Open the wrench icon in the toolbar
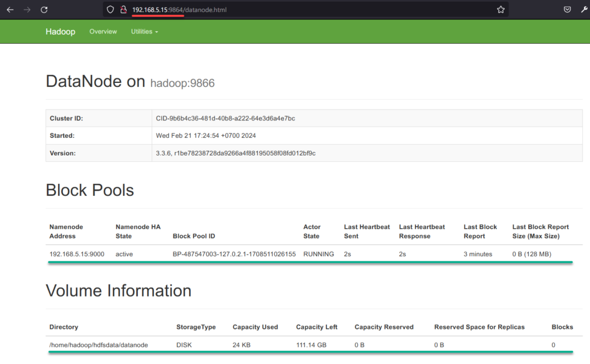The width and height of the screenshot is (590, 364). (x=583, y=9)
